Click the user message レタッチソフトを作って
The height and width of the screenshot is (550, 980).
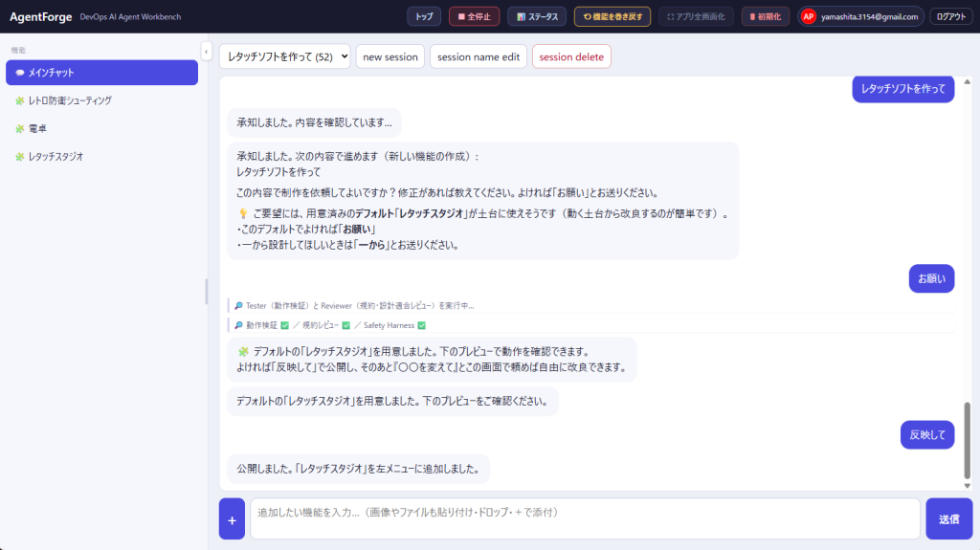(x=903, y=89)
